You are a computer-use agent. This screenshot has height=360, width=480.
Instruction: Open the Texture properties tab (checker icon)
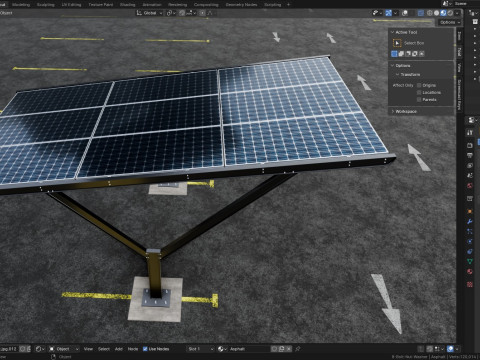(470, 284)
